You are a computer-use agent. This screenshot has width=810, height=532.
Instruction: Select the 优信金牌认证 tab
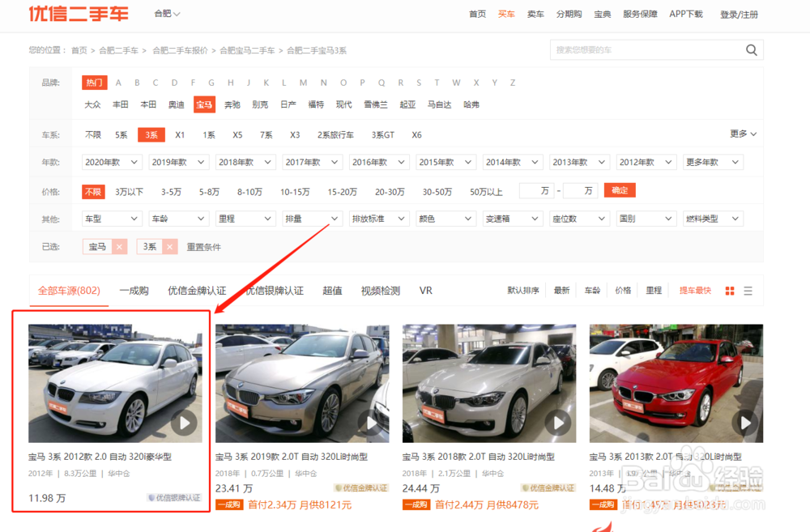[x=197, y=291]
